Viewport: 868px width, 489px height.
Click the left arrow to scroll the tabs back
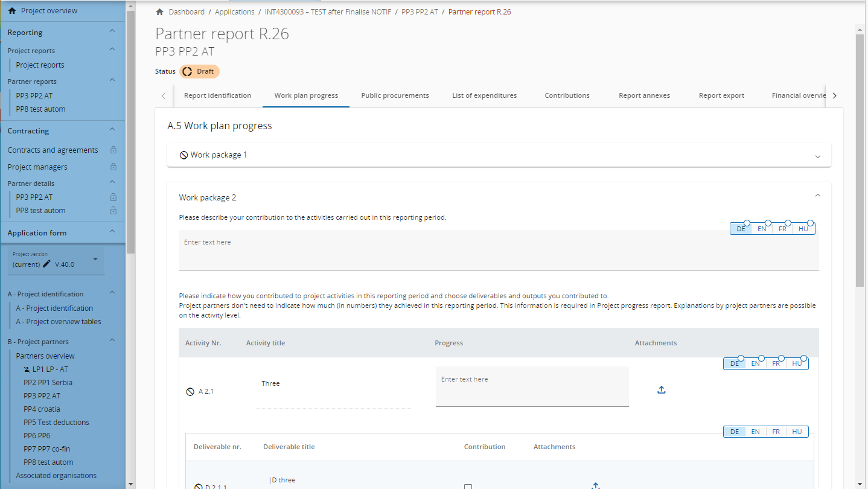[164, 95]
